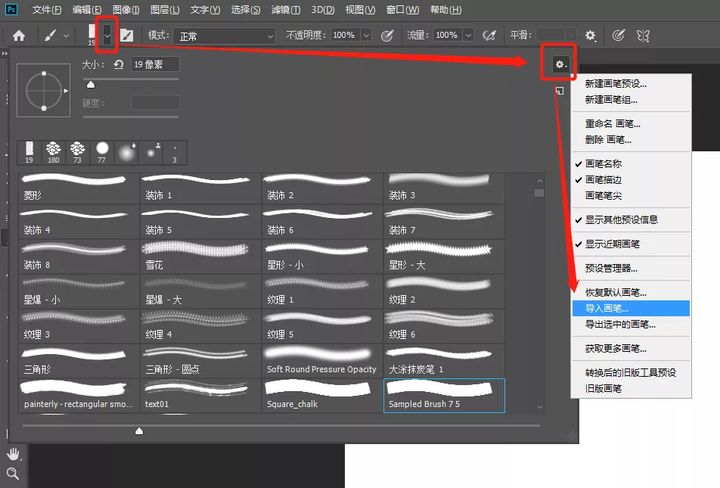The image size is (720, 488).
Task: Select recent brush labeled 73
Action: point(77,152)
